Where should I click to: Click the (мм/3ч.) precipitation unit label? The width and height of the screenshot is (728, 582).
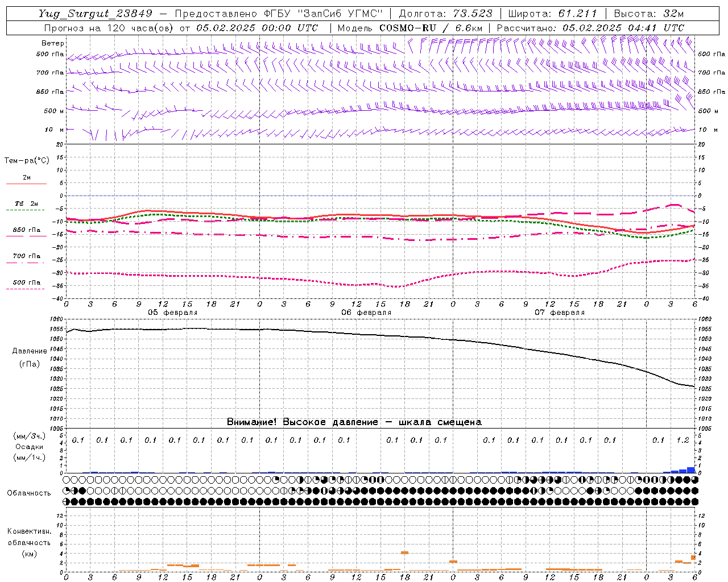pos(30,436)
